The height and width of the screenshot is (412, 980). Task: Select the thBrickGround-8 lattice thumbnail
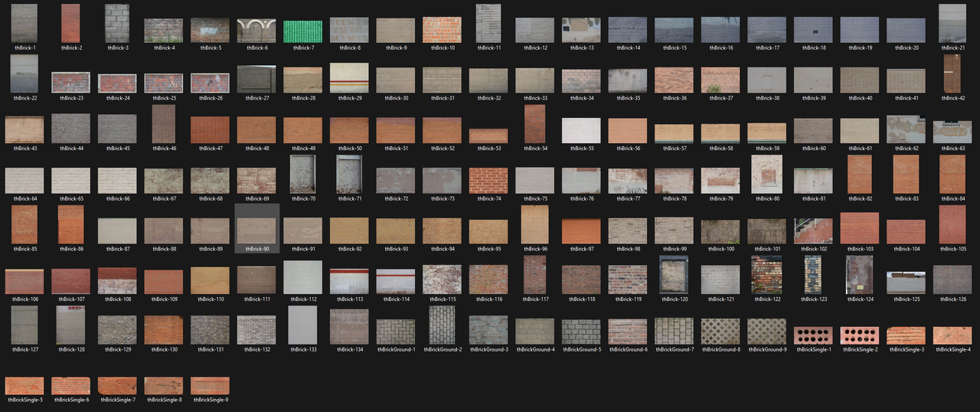720,332
